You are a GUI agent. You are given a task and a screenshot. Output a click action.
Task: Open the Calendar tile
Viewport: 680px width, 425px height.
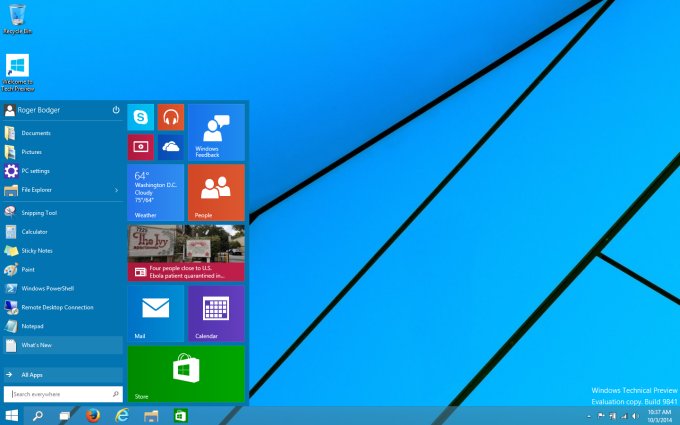(216, 314)
